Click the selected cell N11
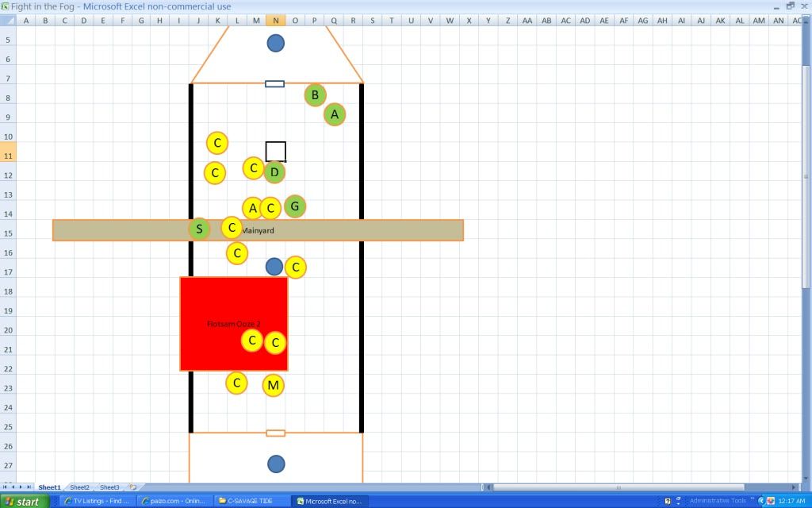Image resolution: width=812 pixels, height=508 pixels. (275, 152)
